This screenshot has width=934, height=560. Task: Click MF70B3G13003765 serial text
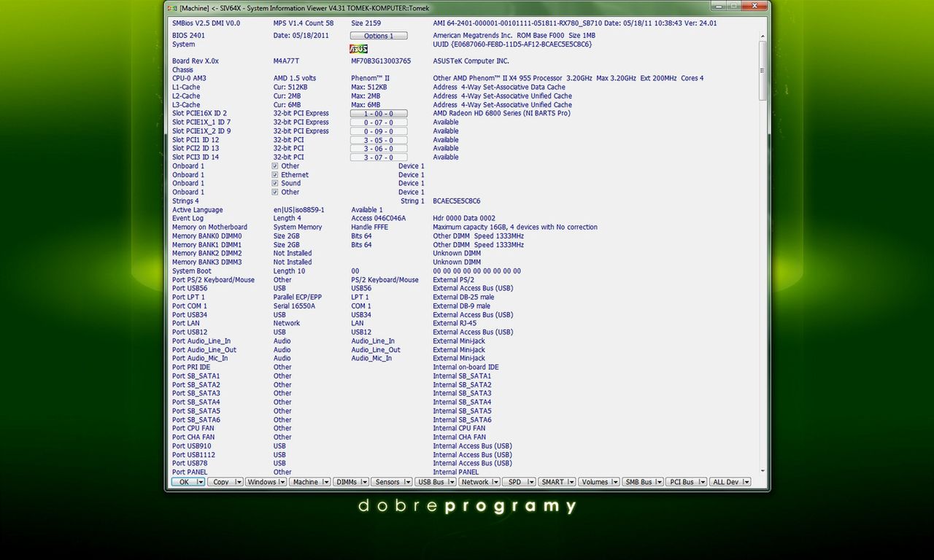pyautogui.click(x=381, y=61)
